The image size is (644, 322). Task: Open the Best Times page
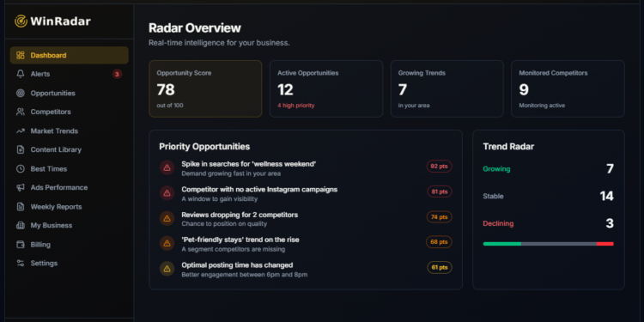(x=69, y=169)
